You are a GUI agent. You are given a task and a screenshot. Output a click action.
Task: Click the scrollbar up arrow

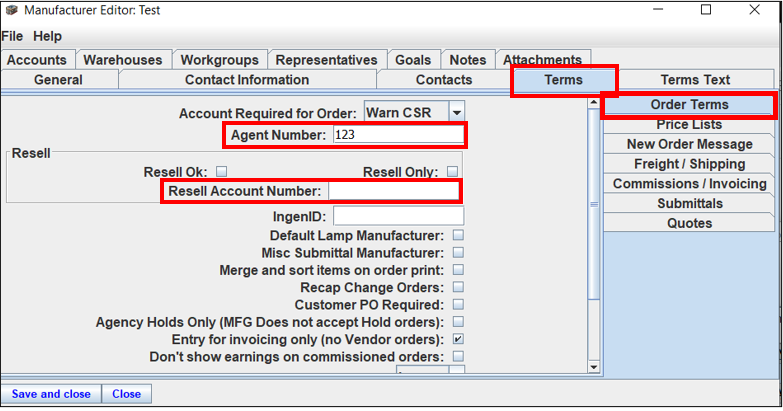(594, 103)
